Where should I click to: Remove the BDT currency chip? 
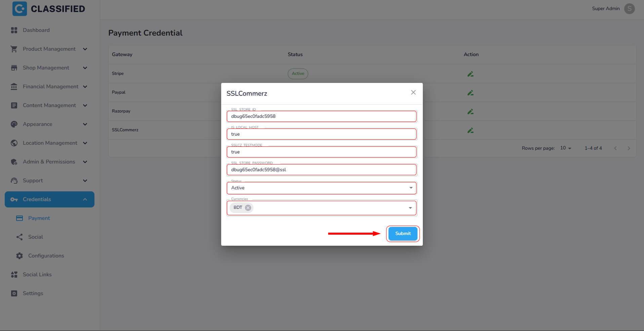(x=248, y=207)
